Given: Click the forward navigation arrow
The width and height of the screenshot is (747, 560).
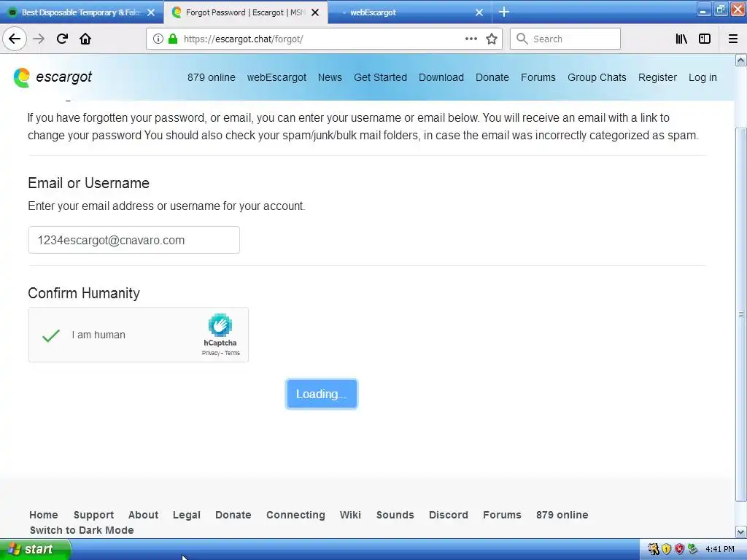Looking at the screenshot, I should point(39,39).
